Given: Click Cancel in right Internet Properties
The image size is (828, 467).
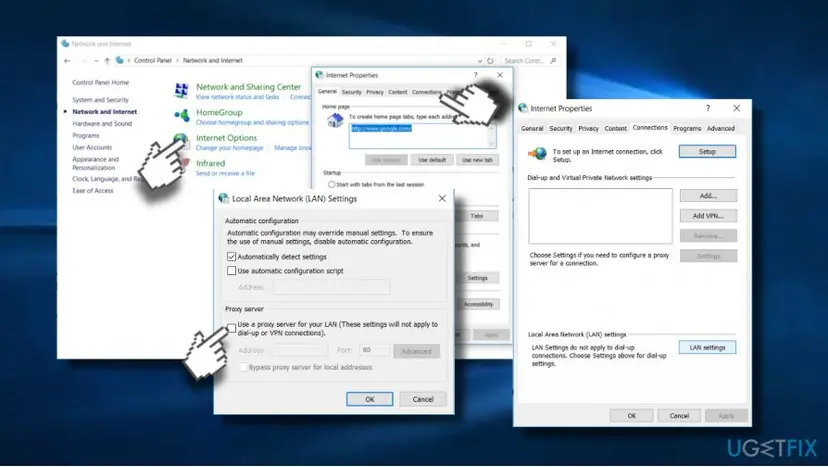Looking at the screenshot, I should coord(679,416).
